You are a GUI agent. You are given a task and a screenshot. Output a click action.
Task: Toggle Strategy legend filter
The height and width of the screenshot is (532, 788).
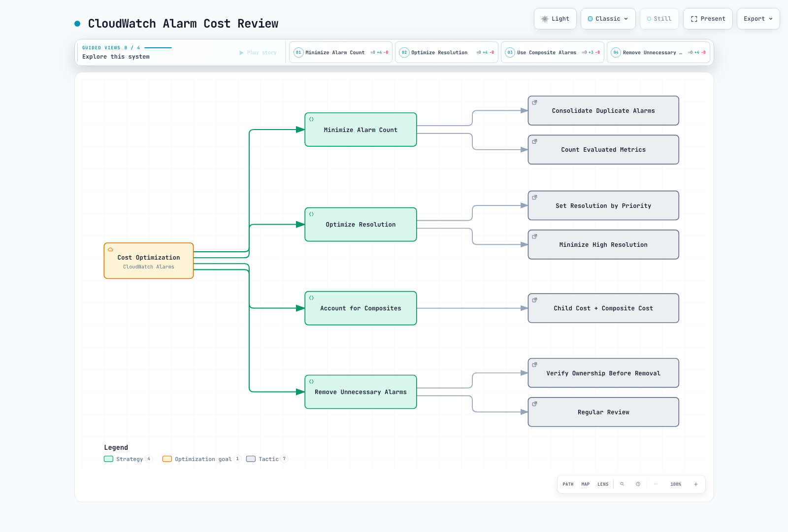click(128, 459)
